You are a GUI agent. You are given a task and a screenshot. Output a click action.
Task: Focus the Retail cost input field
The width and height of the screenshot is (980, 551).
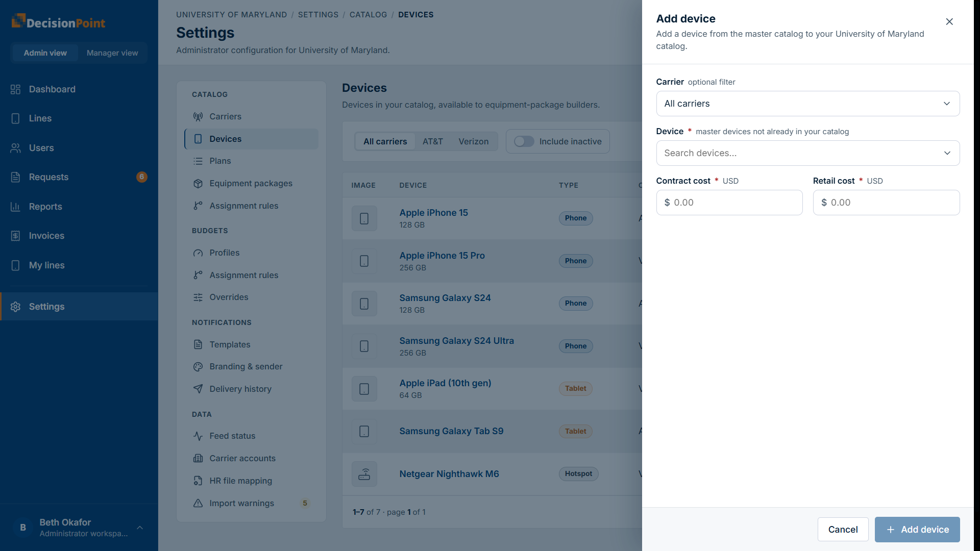coord(886,203)
